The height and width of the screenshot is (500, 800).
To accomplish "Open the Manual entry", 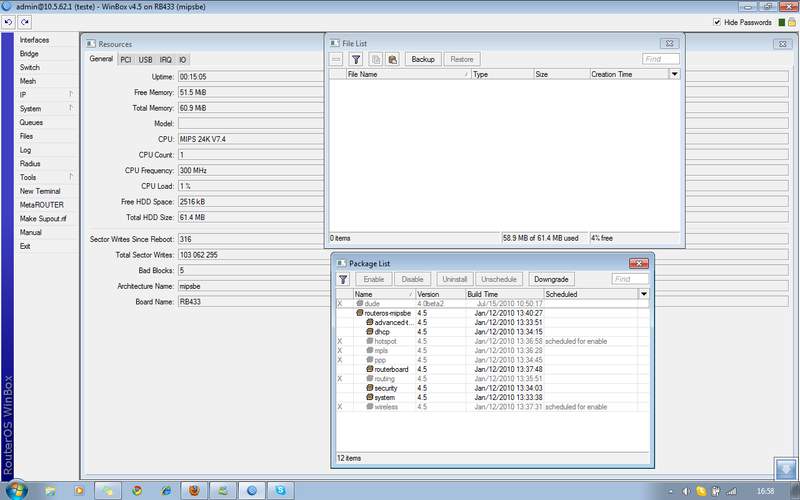I will tap(31, 232).
